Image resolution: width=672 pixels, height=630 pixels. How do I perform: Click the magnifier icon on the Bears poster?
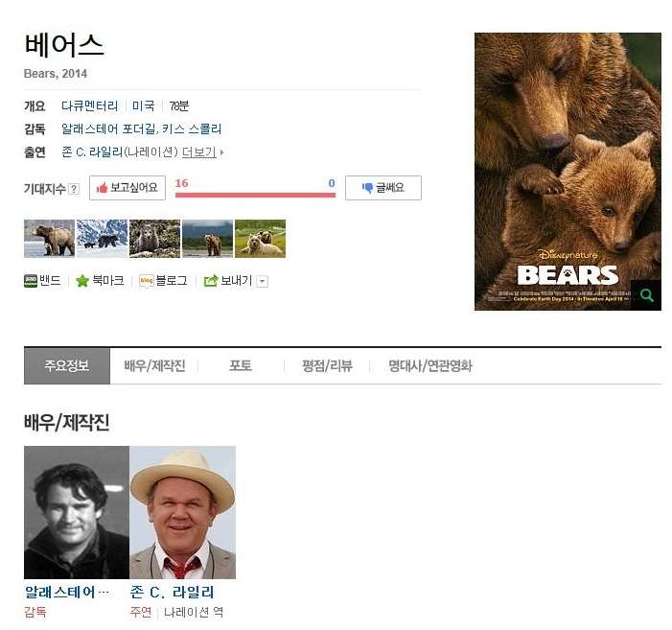(x=646, y=294)
